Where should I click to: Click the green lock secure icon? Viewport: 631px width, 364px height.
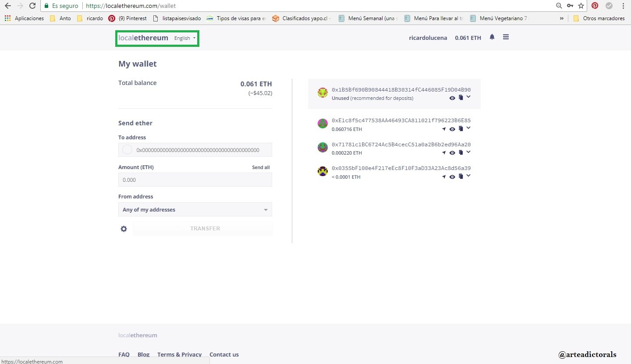coord(46,6)
